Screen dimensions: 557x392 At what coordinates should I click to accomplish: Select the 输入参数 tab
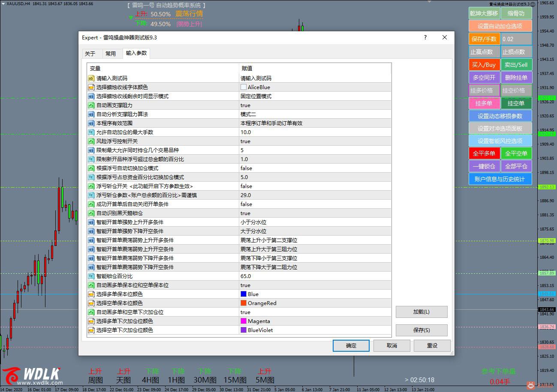[136, 53]
